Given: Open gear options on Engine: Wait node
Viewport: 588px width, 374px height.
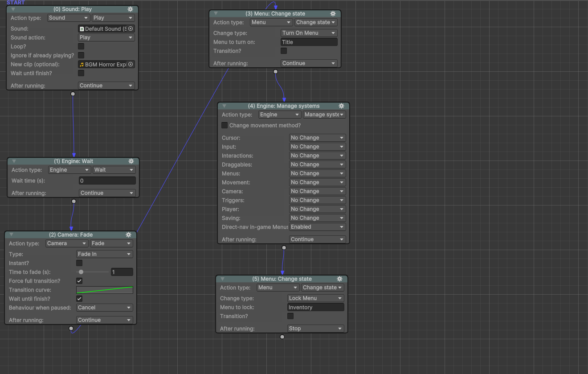Looking at the screenshot, I should click(x=131, y=161).
